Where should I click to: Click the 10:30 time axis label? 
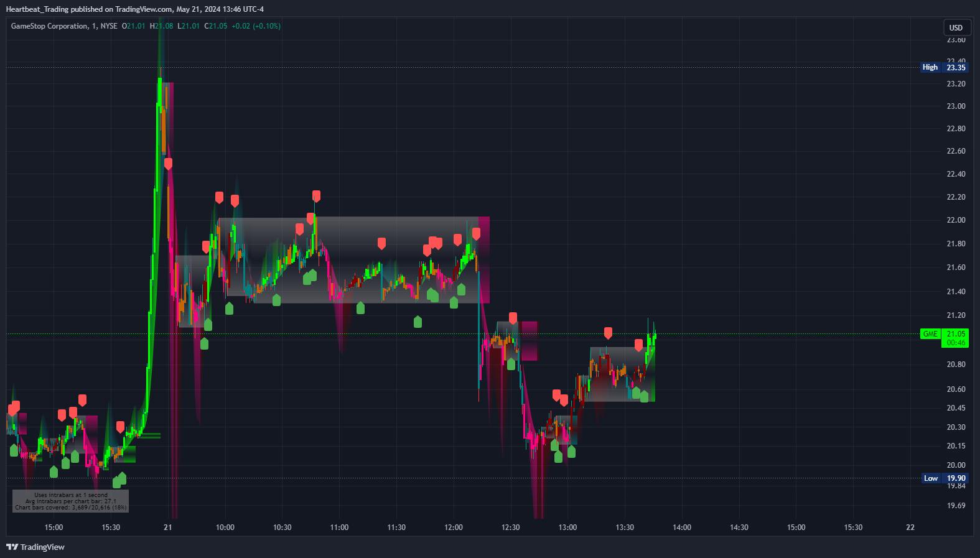click(x=282, y=528)
